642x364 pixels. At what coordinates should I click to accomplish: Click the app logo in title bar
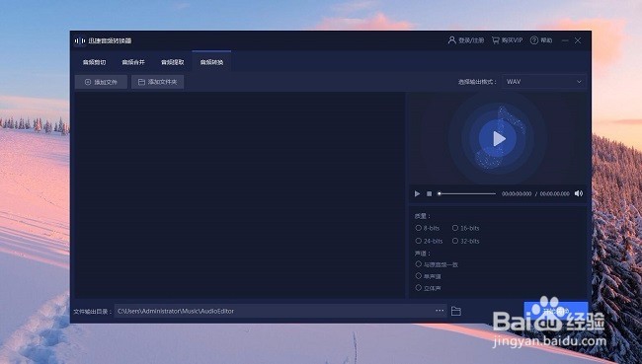coord(80,40)
